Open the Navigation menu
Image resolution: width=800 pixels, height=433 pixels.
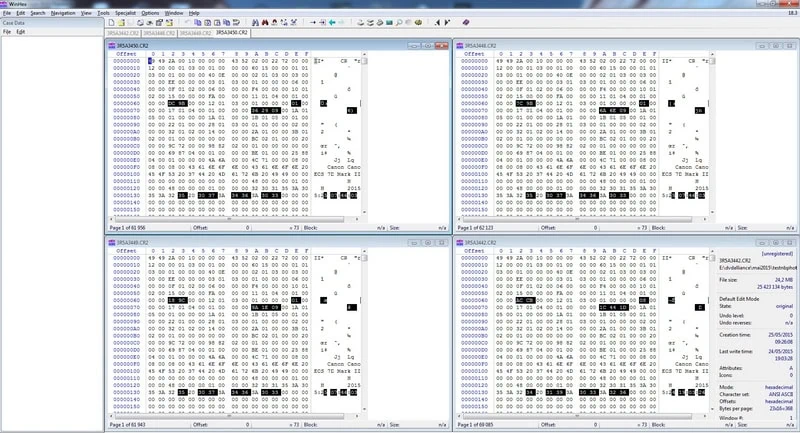click(63, 13)
